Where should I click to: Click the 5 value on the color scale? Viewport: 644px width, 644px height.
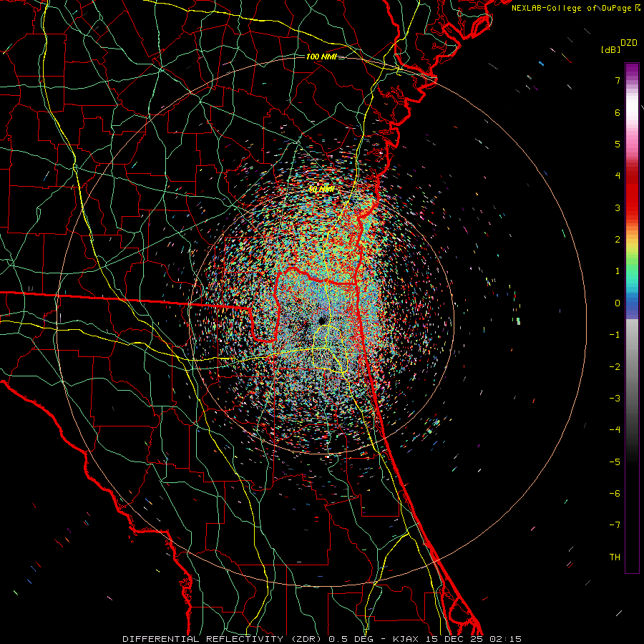[618, 144]
